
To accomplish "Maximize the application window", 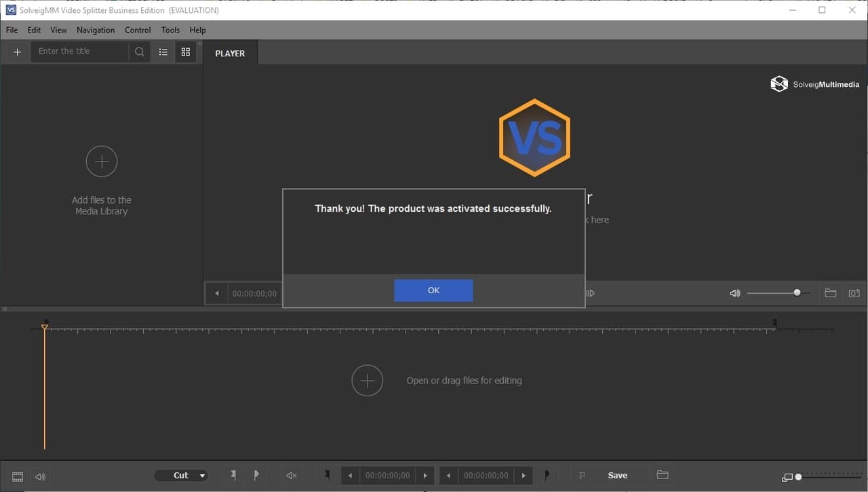I will click(822, 10).
